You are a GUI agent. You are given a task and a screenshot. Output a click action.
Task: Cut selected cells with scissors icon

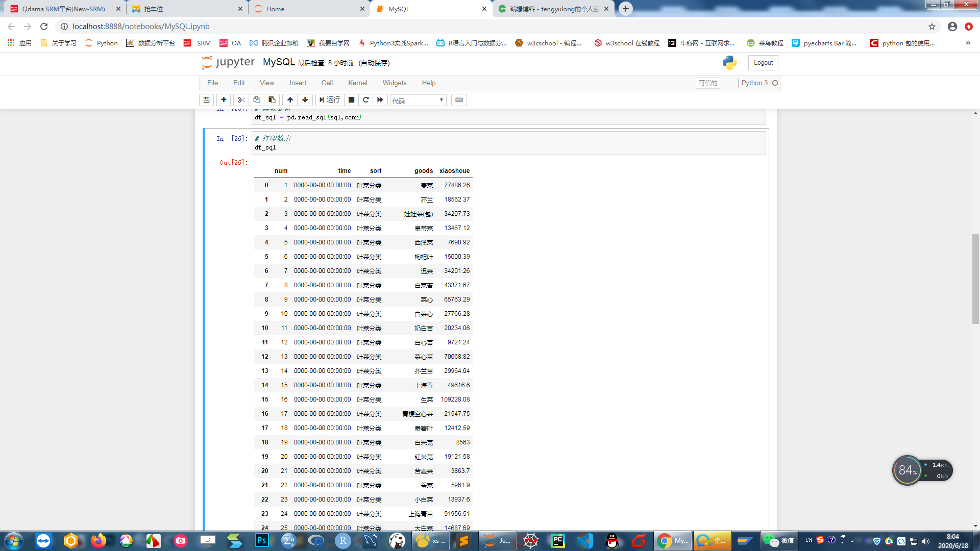[241, 100]
